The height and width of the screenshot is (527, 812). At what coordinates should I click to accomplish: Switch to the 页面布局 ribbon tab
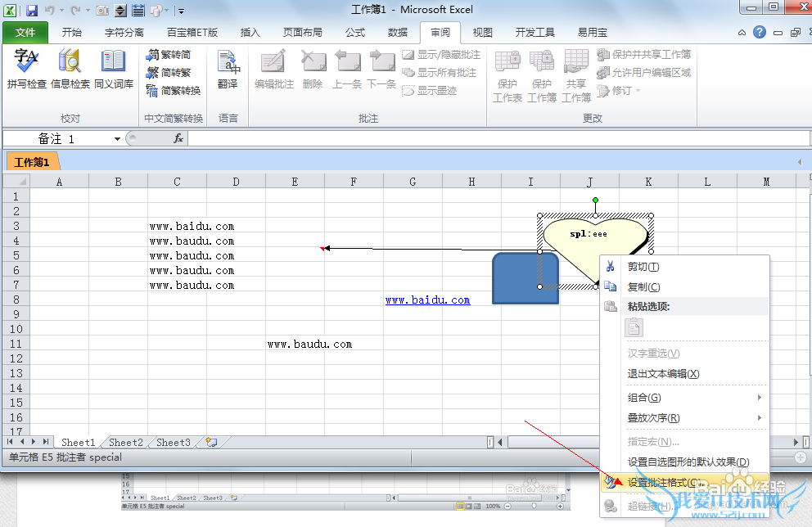point(302,33)
